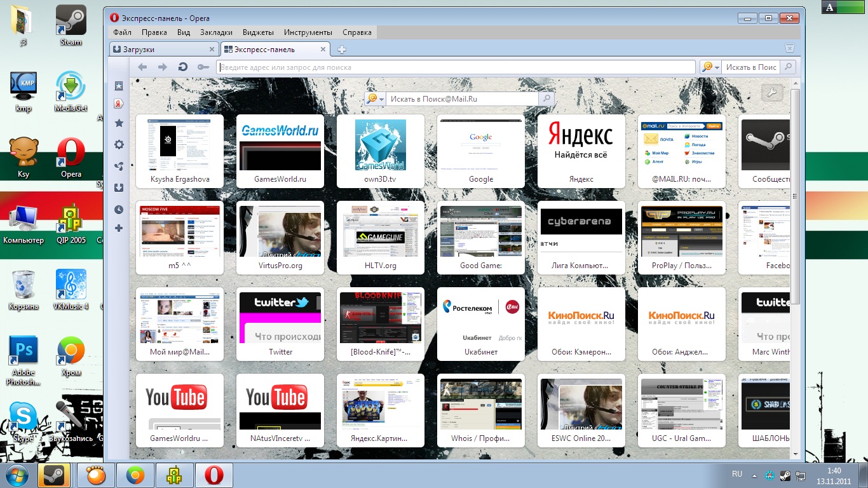
Task: Show hidden tray icons arrow
Action: tap(754, 475)
